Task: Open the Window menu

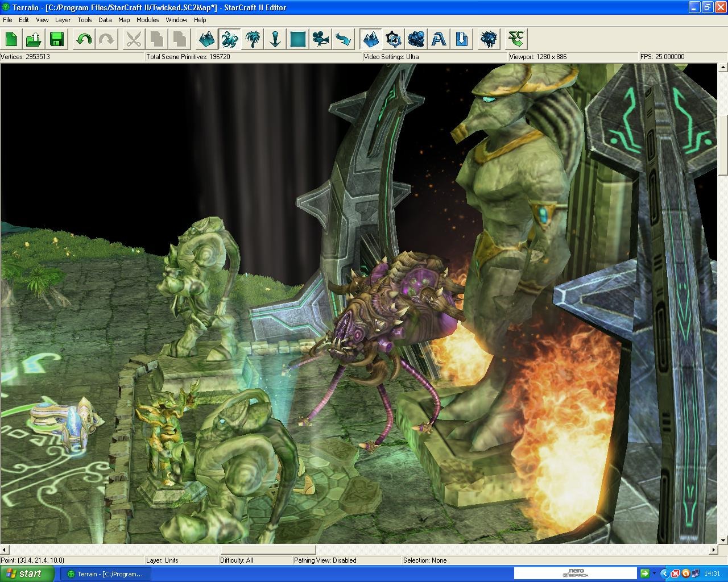Action: point(176,19)
